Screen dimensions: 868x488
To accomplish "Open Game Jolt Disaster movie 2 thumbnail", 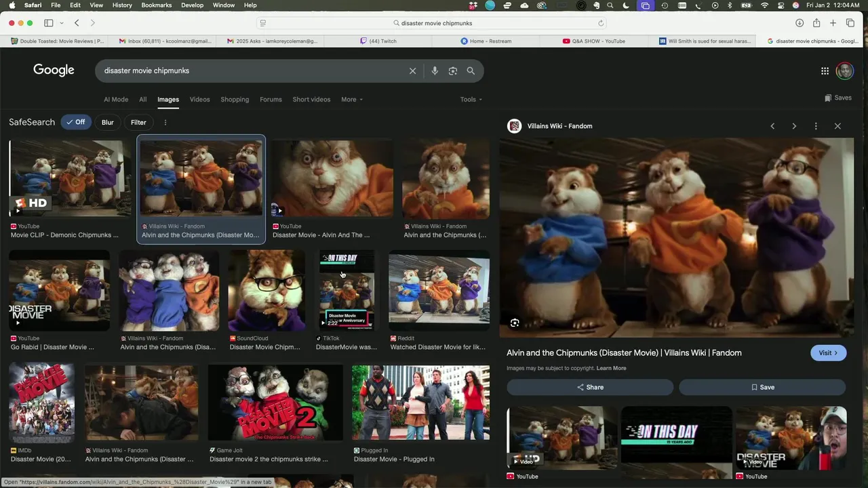I will pos(275,404).
